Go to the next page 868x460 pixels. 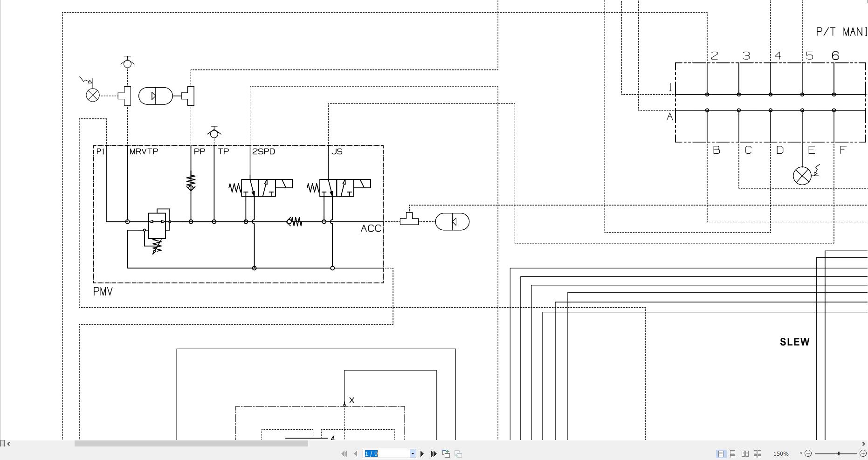point(422,453)
